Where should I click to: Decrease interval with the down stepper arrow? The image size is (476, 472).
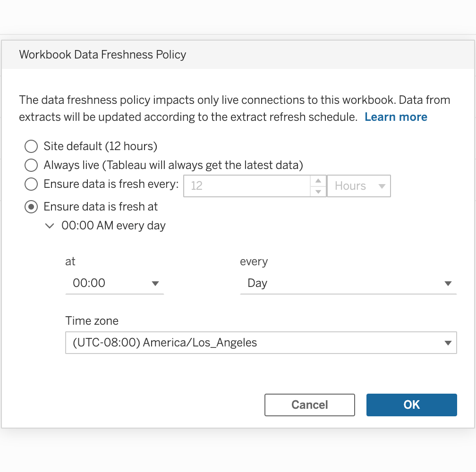tap(318, 191)
